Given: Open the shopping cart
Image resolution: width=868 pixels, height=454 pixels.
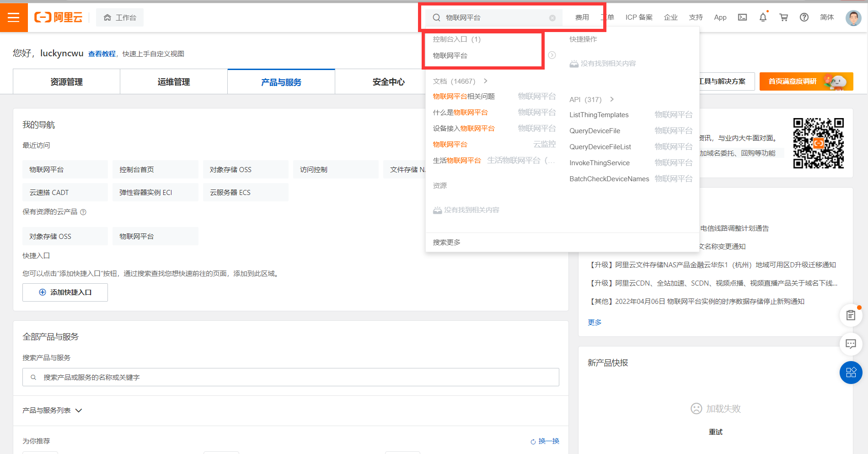Looking at the screenshot, I should pyautogui.click(x=783, y=17).
